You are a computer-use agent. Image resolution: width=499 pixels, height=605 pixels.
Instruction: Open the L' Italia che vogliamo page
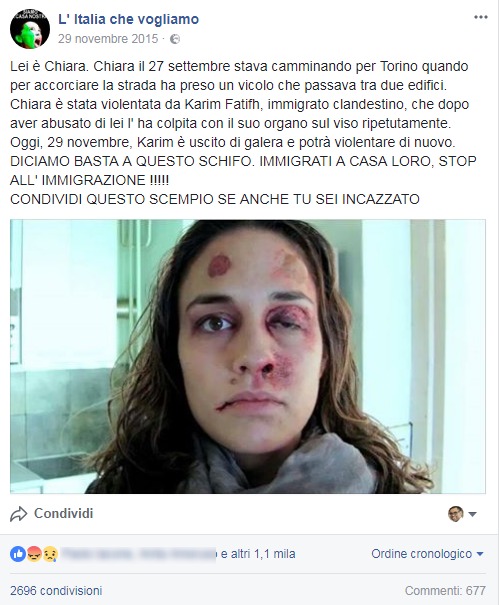(x=129, y=19)
